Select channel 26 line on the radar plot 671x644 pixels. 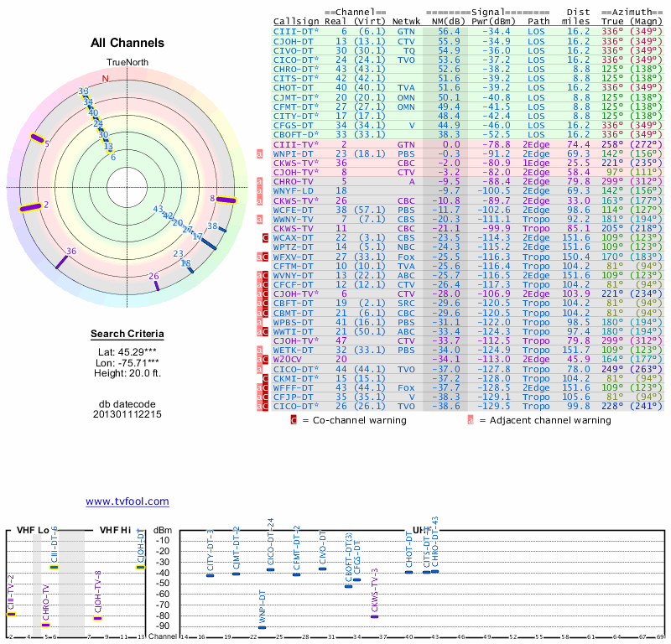(157, 285)
